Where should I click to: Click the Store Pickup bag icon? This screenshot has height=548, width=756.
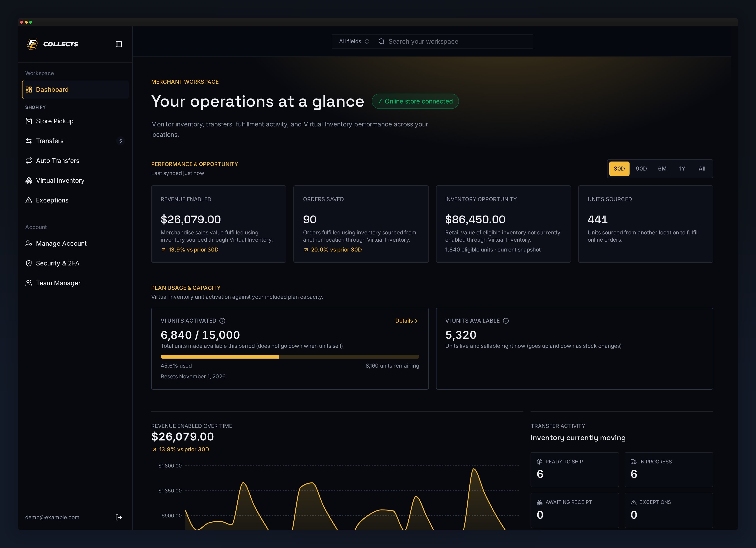(x=29, y=121)
